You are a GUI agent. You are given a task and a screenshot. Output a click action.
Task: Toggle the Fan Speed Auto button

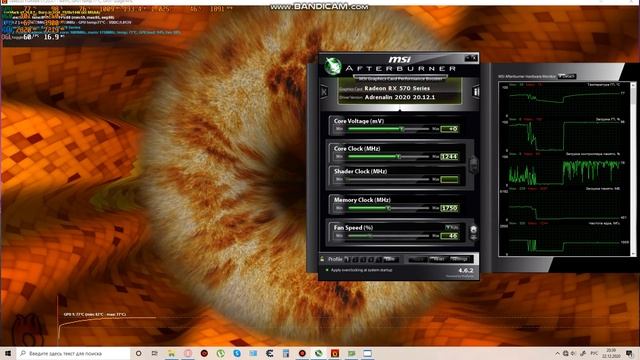452,227
